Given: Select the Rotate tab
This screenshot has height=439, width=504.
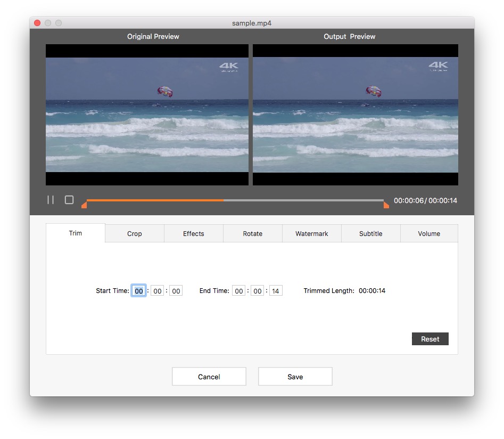Looking at the screenshot, I should pyautogui.click(x=252, y=233).
